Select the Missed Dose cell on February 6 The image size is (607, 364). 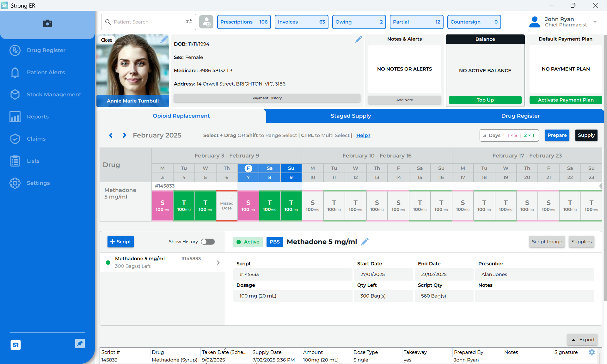coord(227,206)
